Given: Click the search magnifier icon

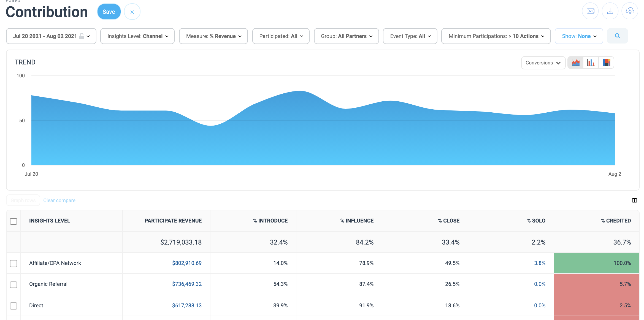Looking at the screenshot, I should click(617, 36).
